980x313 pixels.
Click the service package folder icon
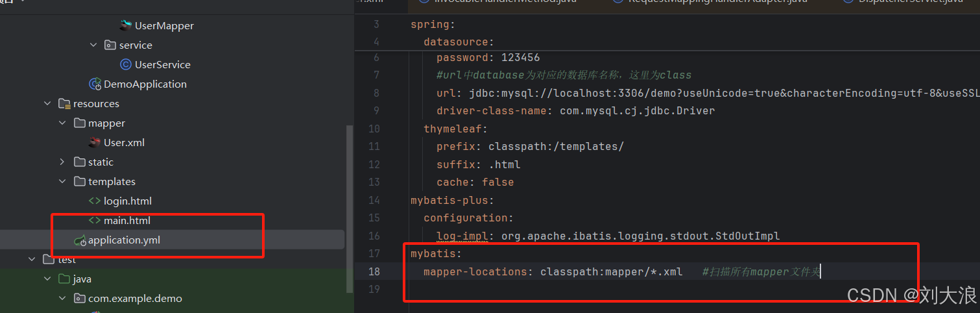click(x=110, y=45)
